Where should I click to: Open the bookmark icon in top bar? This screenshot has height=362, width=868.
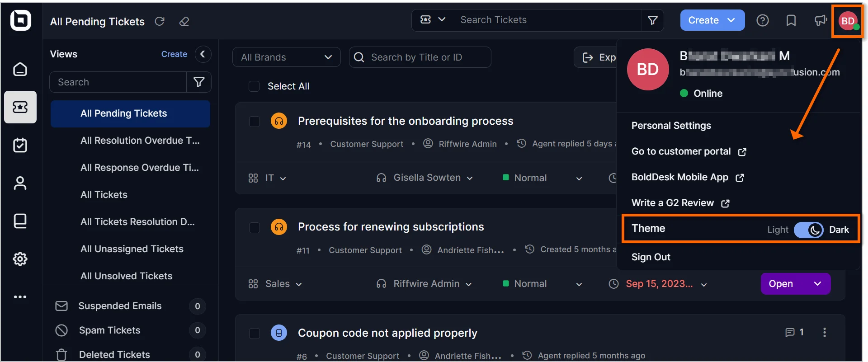tap(791, 20)
